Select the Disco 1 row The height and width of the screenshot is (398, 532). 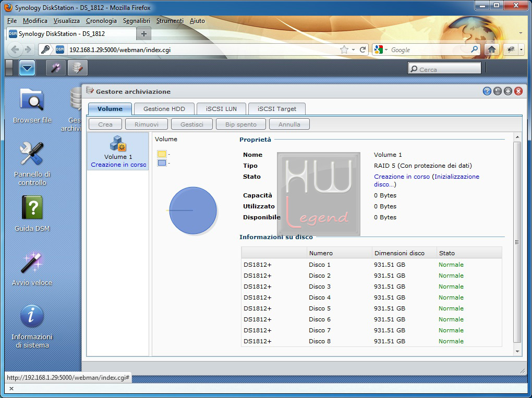371,265
